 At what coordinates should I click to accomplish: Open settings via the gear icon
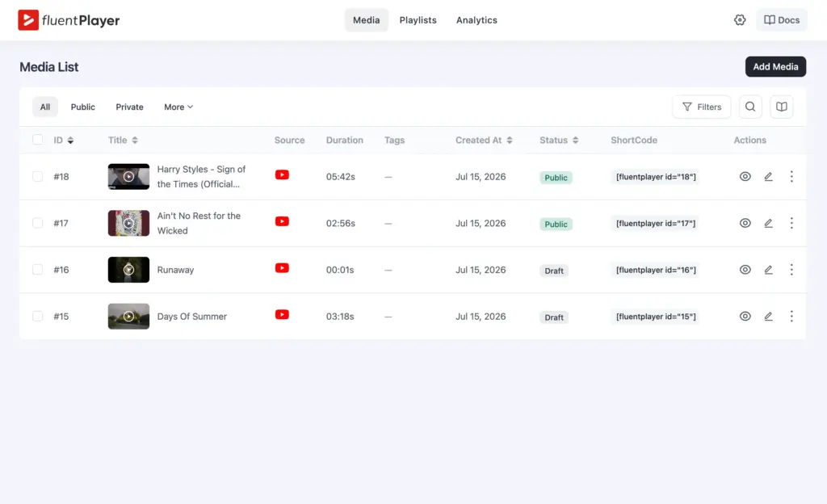(x=740, y=20)
